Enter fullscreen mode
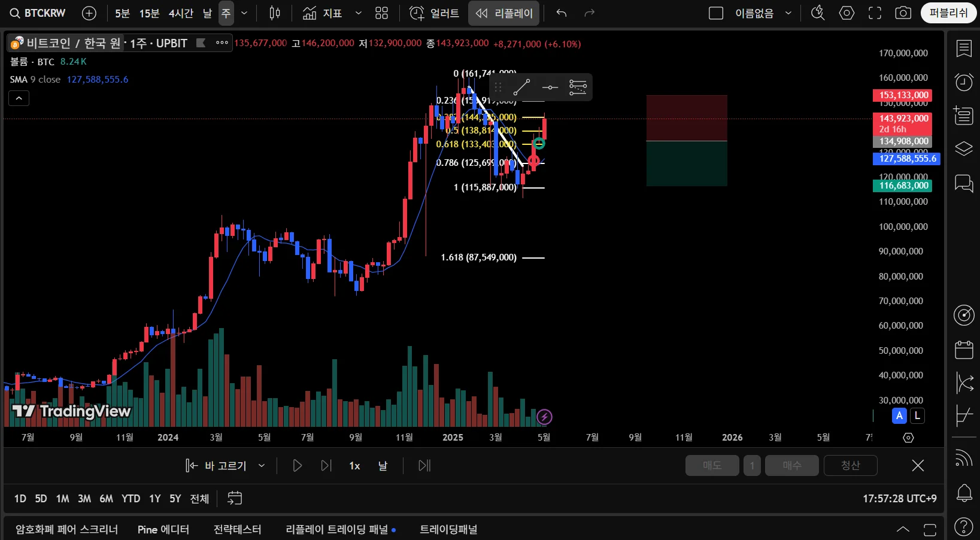 coord(875,13)
